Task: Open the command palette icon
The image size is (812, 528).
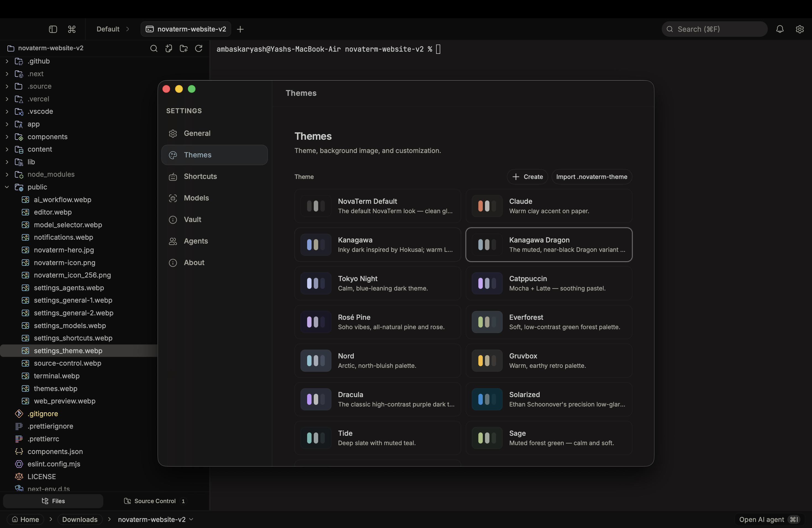Action: click(72, 29)
